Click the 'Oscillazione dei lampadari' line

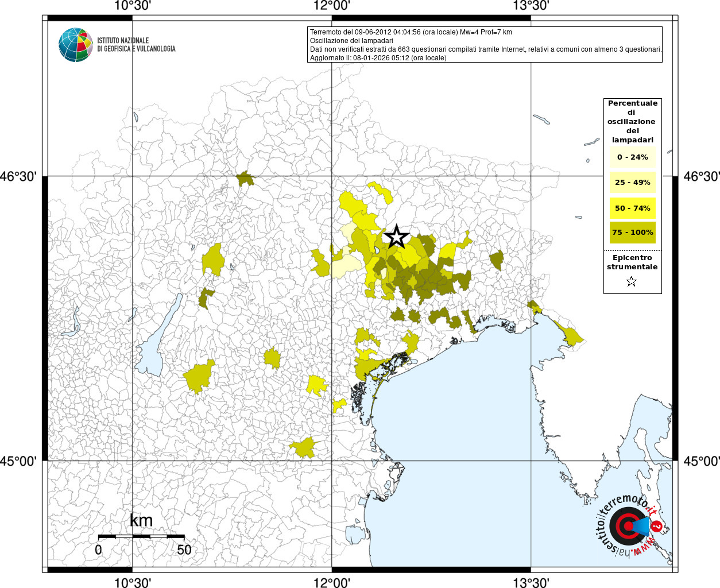tap(351, 41)
